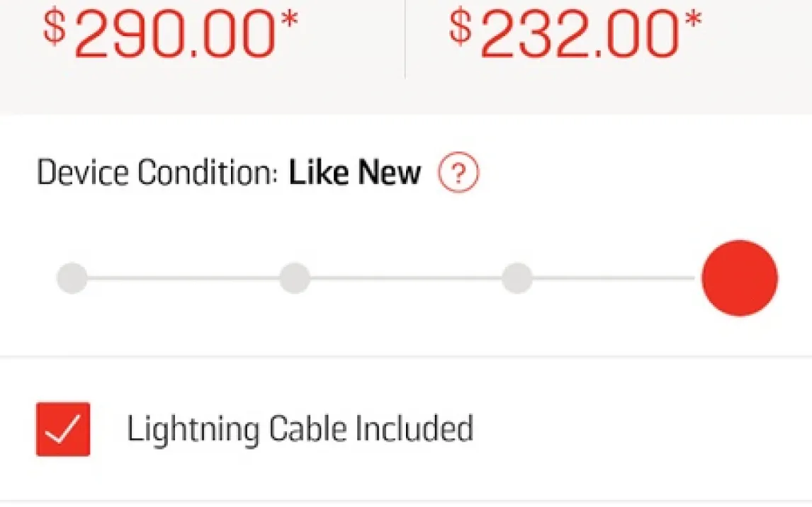Click the asterisk after the $290.00 price
The image size is (812, 507).
click(x=288, y=20)
